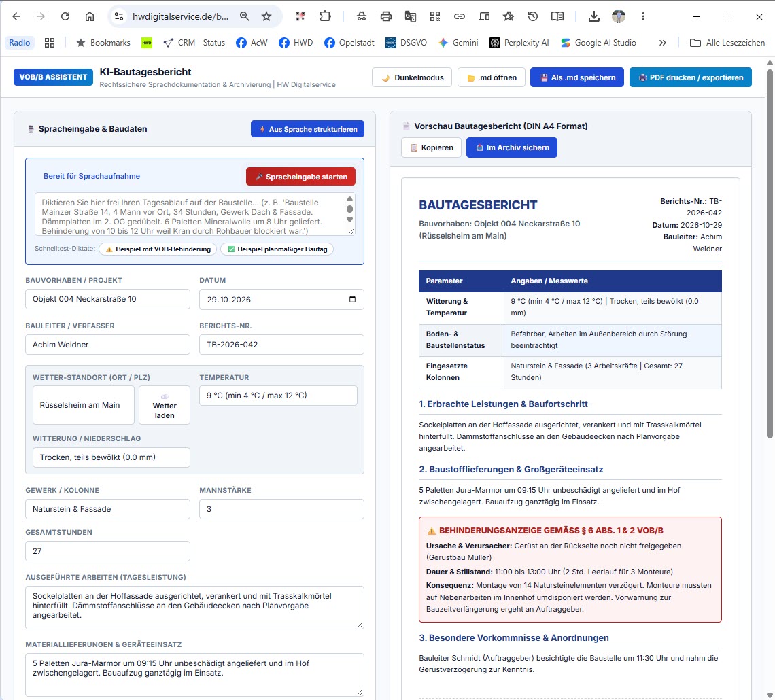Click the .md öffnen button
This screenshot has width=775, height=700.
click(492, 77)
